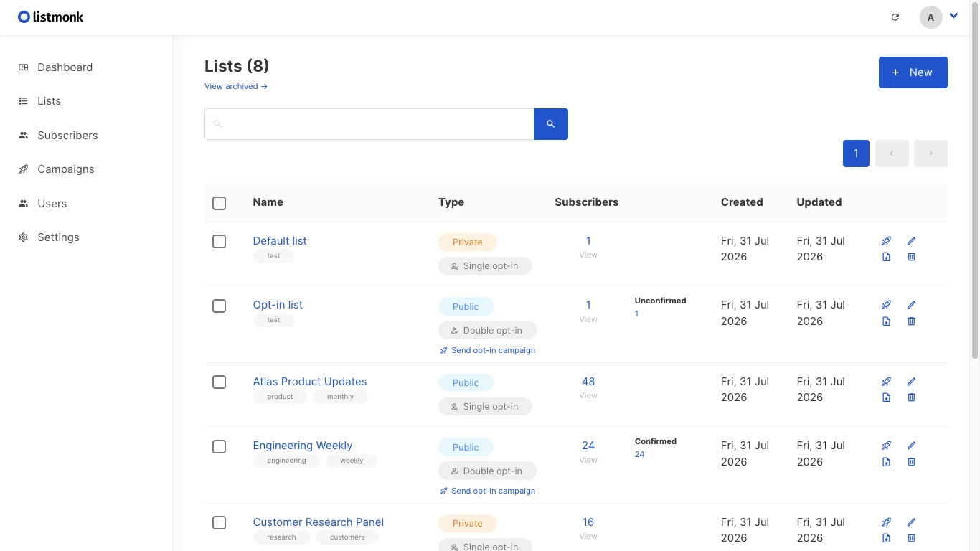Go to page 1 of pagination
The height and width of the screenshot is (551, 980).
click(x=856, y=154)
